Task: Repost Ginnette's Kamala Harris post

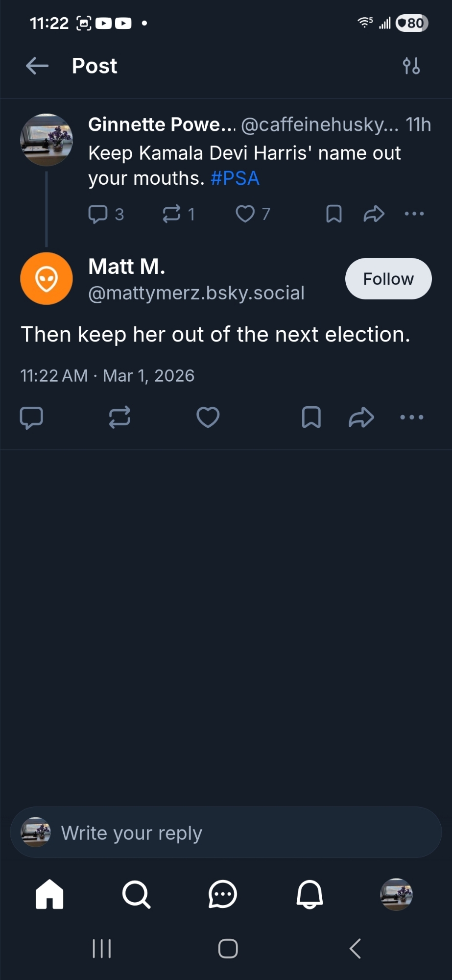Action: coord(171,214)
